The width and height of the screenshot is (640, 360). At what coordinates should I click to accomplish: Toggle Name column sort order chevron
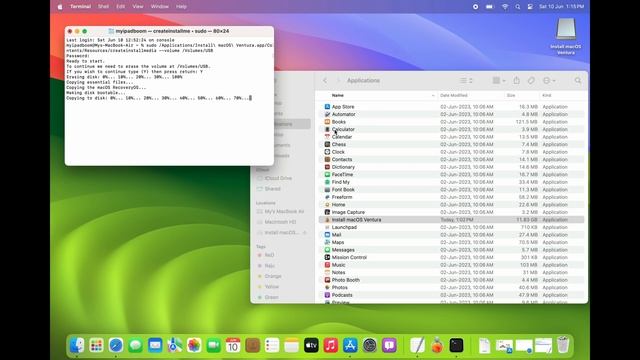pyautogui.click(x=433, y=95)
